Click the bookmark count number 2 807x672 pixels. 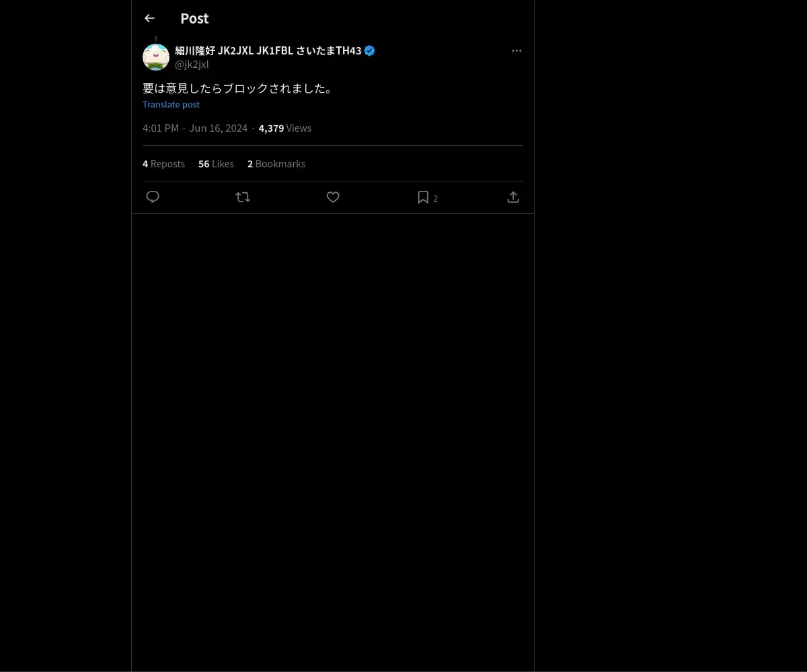(x=436, y=198)
